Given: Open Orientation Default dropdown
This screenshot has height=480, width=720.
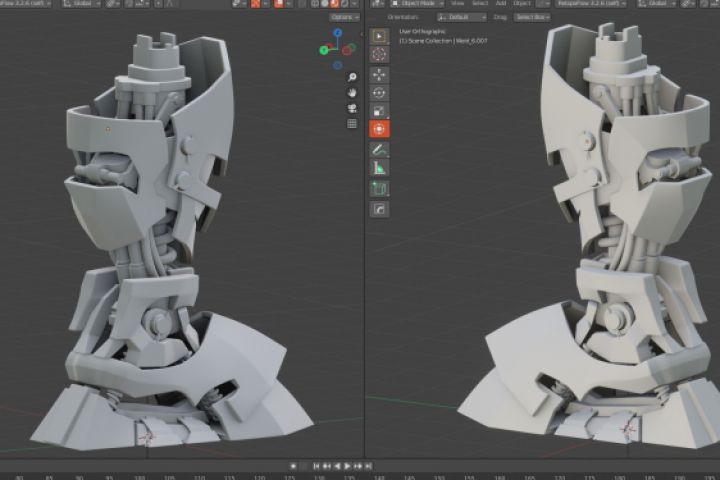Looking at the screenshot, I should tap(461, 17).
